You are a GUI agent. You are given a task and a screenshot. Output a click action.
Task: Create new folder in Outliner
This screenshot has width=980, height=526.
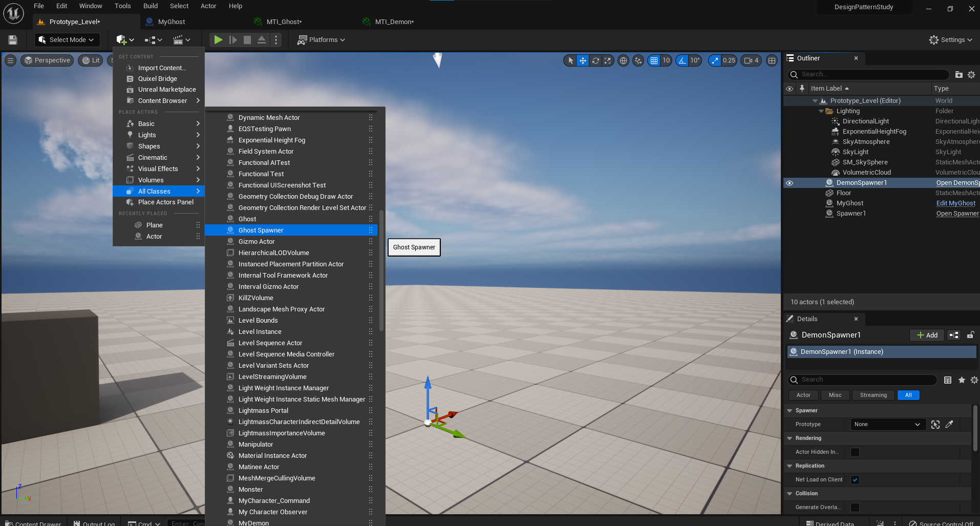pyautogui.click(x=959, y=75)
